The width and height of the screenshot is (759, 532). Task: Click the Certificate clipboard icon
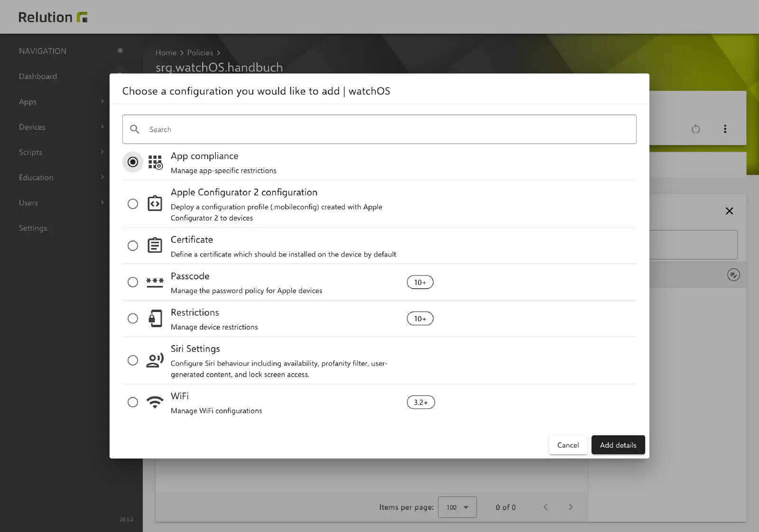(155, 245)
